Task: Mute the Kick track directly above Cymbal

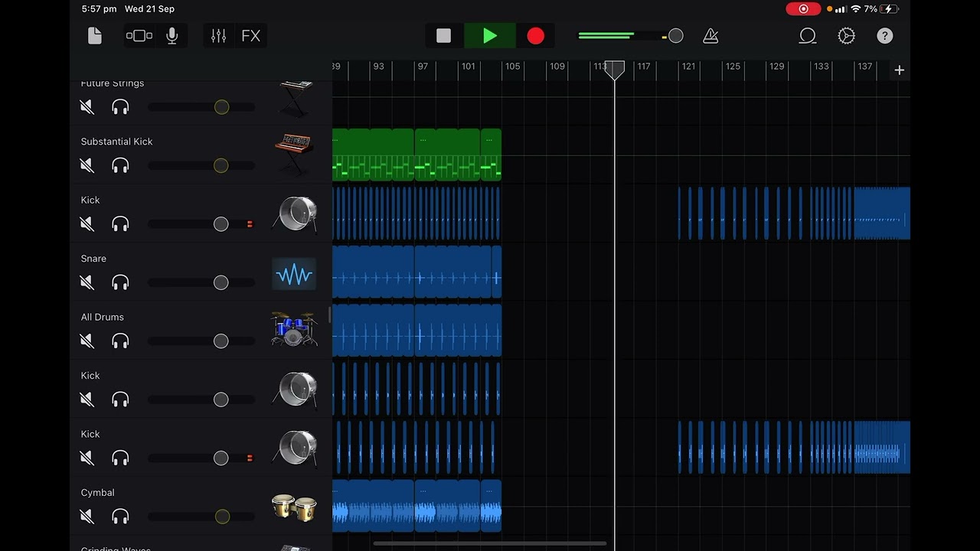Action: coord(87,458)
